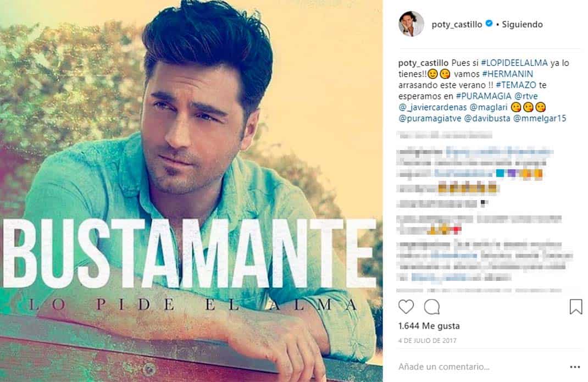Click the verified badge next to poty_castillo
This screenshot has height=382, width=588.
pos(489,24)
